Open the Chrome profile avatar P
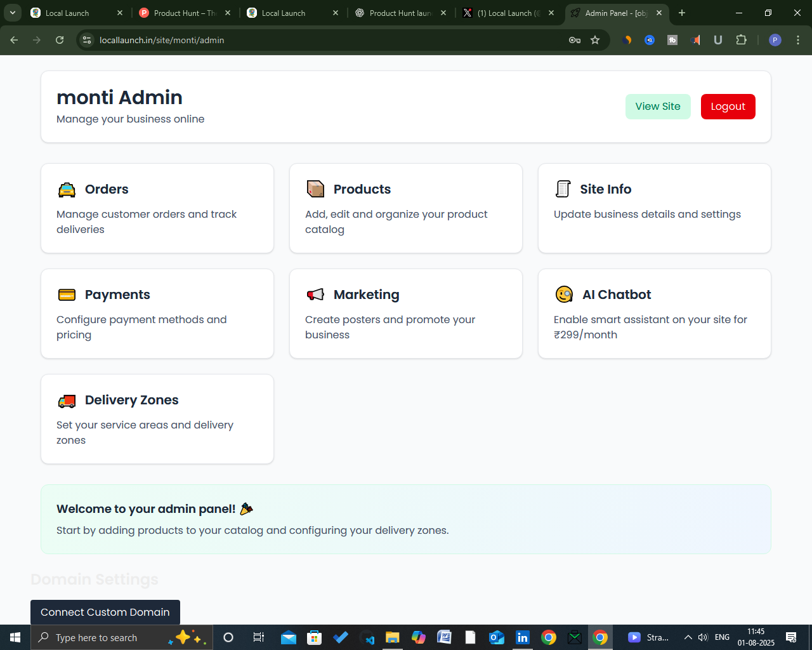Viewport: 812px width, 650px height. pos(775,40)
